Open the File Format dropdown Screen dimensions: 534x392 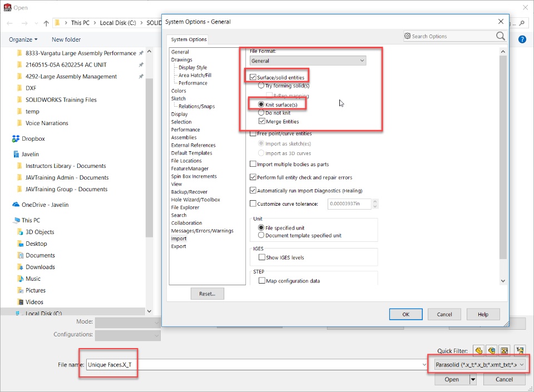[x=308, y=61]
